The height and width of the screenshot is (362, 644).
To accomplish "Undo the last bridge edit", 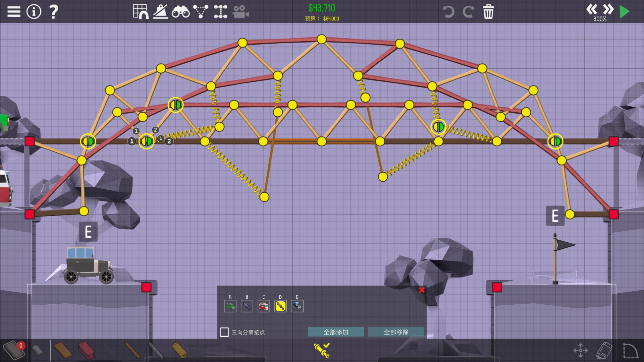I will pos(448,12).
